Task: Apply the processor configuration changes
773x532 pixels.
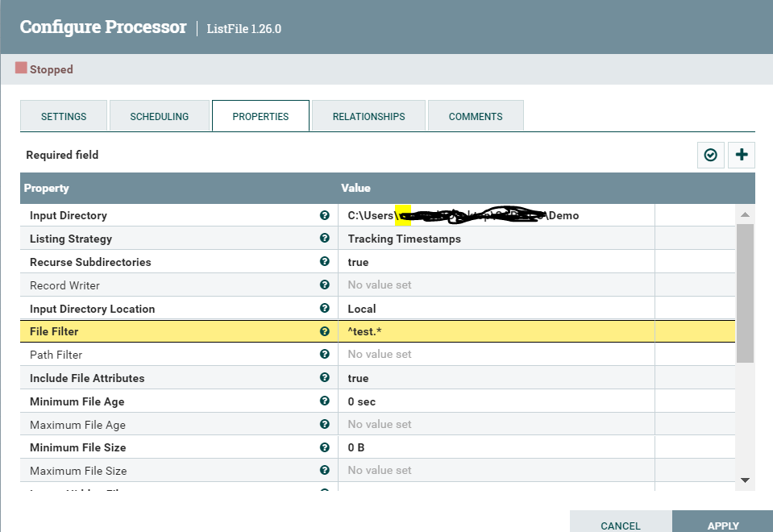Action: 721,525
